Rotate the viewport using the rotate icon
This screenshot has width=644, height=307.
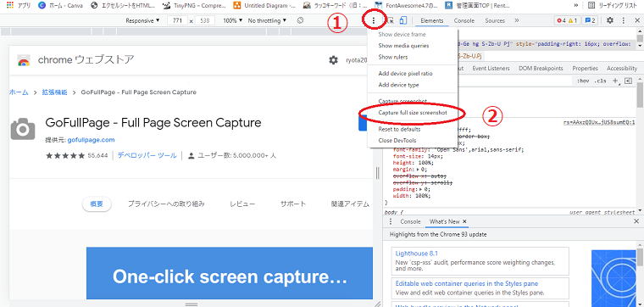click(x=300, y=20)
